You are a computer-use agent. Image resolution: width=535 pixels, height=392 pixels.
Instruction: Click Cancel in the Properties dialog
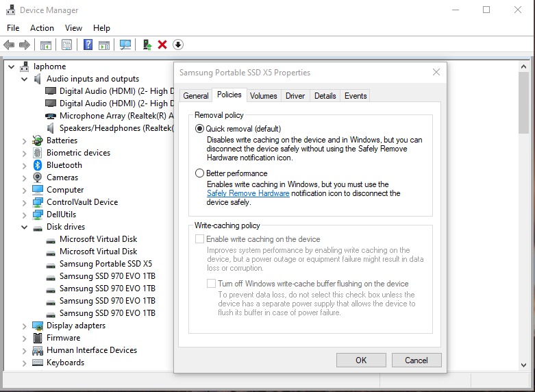[x=416, y=360]
